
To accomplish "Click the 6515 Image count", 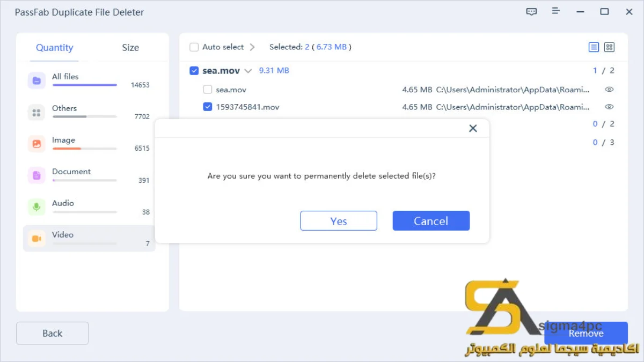I will click(x=142, y=149).
